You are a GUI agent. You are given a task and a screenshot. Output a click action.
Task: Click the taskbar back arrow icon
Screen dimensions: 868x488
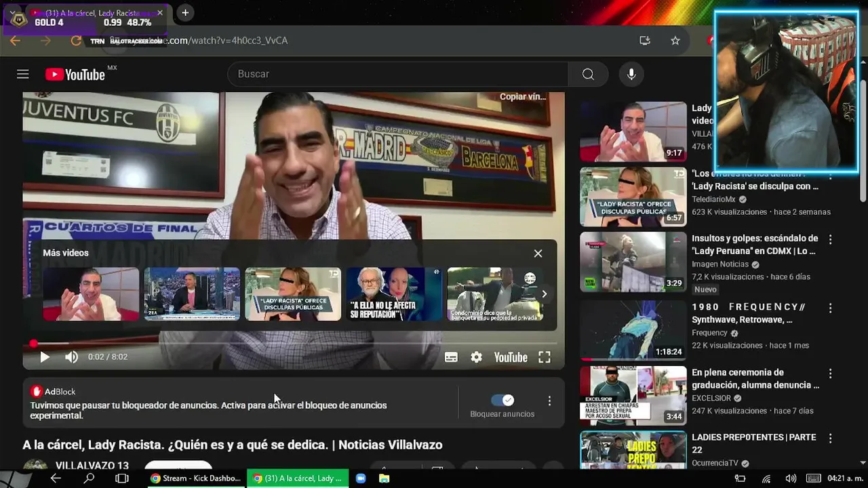tap(56, 479)
